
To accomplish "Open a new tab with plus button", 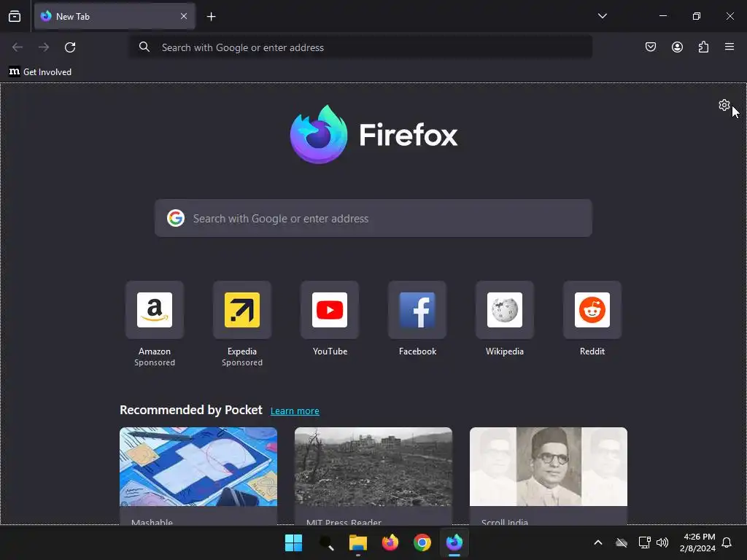I will (211, 17).
